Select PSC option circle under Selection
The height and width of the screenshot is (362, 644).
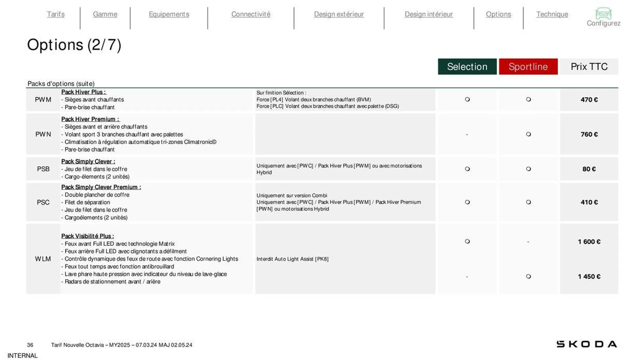(467, 202)
